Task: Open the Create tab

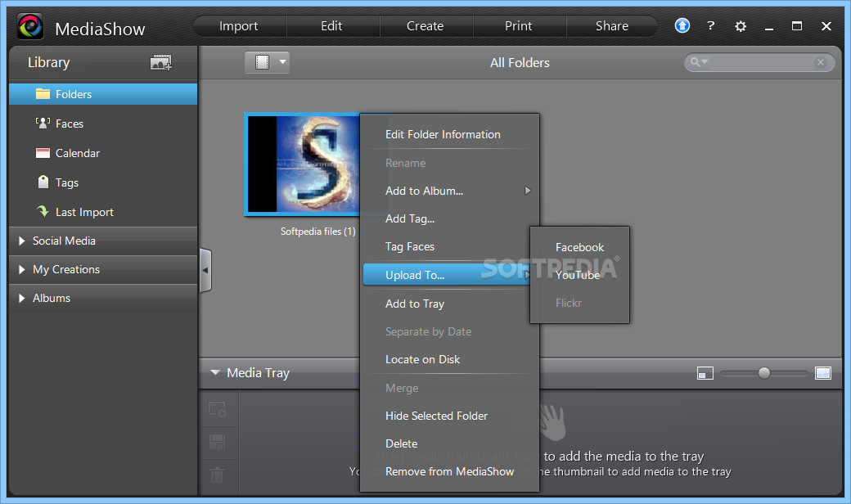Action: [425, 26]
